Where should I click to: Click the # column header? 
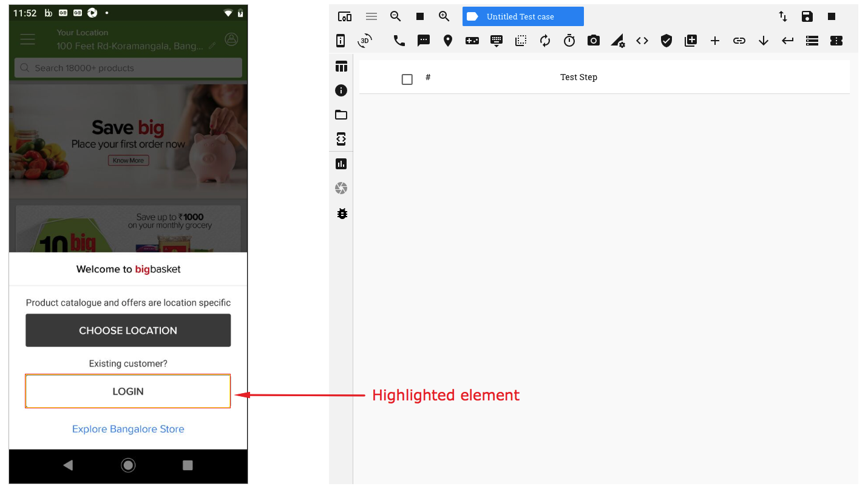click(428, 77)
